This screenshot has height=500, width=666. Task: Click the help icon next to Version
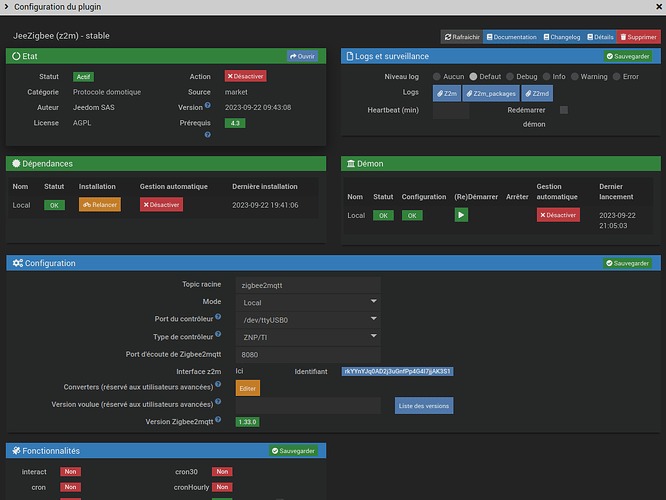click(x=208, y=105)
